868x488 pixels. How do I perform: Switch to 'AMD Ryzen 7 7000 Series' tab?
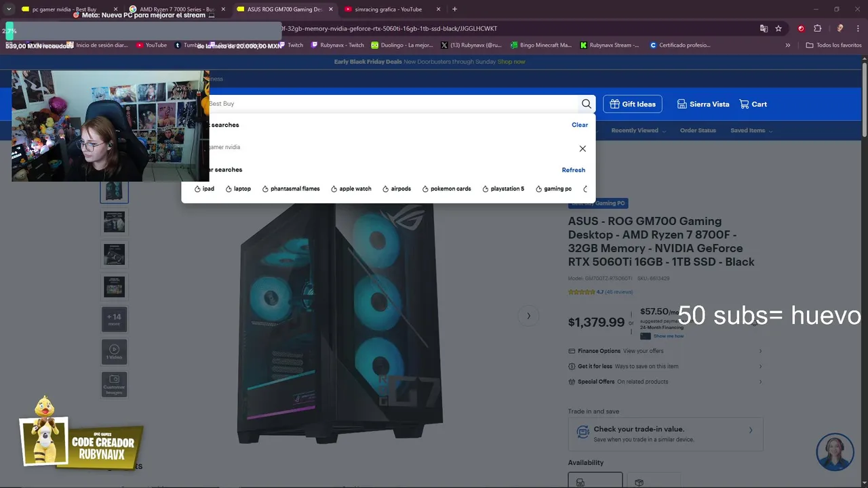pyautogui.click(x=176, y=9)
